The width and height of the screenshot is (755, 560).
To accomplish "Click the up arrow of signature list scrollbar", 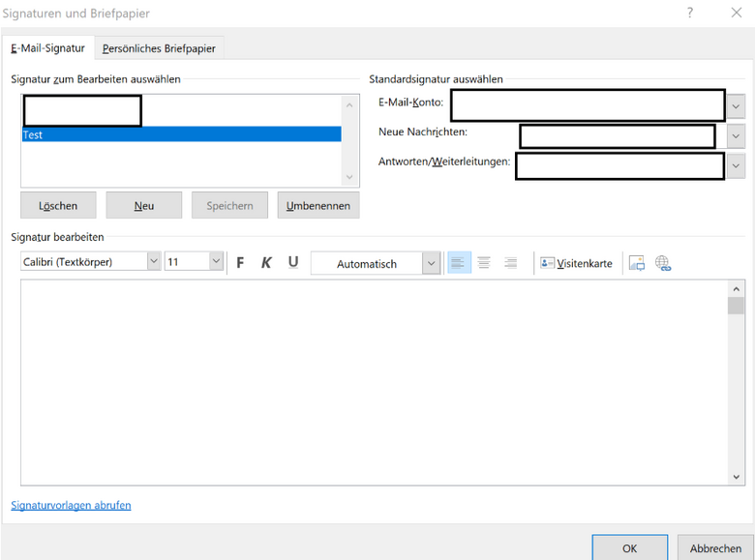I will coord(349,104).
